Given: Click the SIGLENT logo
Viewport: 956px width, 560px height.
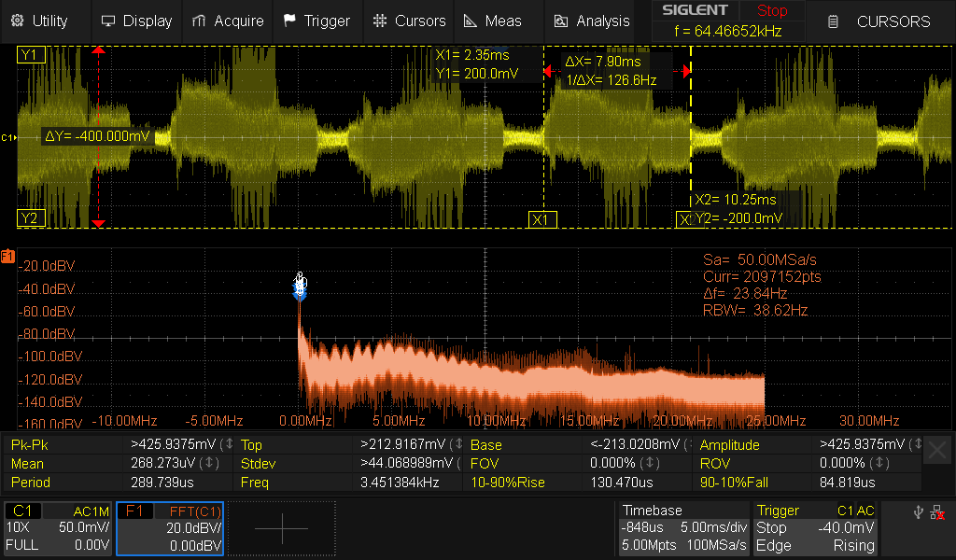Looking at the screenshot, I should click(x=695, y=10).
